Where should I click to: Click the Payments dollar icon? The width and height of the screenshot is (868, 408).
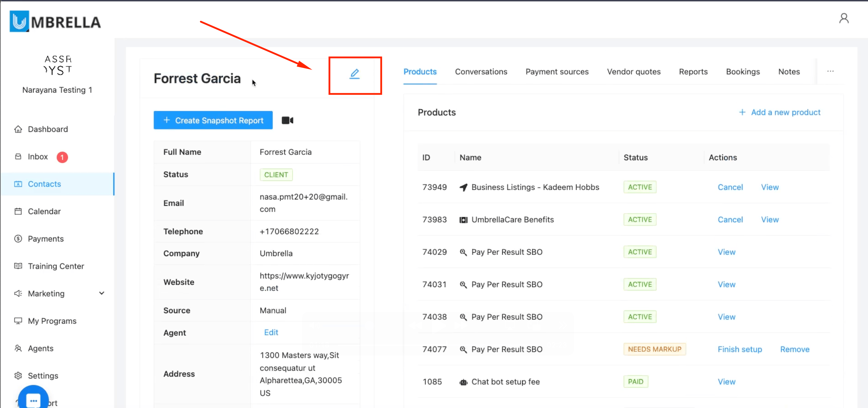coord(18,239)
